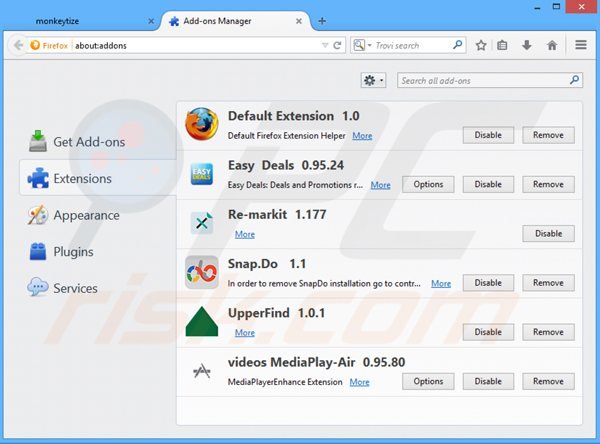Click the Re-markit extension icon
Viewport: 600px width, 444px height.
pos(202,222)
